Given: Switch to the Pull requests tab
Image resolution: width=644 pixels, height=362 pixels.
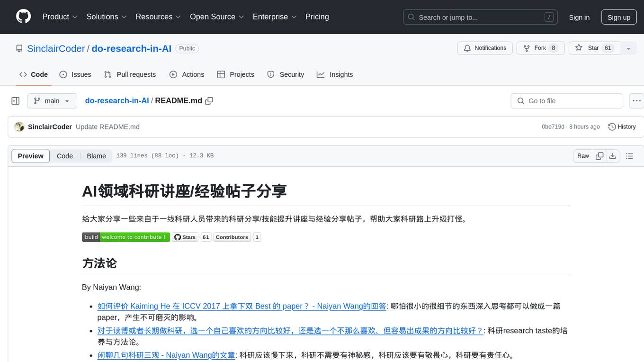Looking at the screenshot, I should [130, 74].
